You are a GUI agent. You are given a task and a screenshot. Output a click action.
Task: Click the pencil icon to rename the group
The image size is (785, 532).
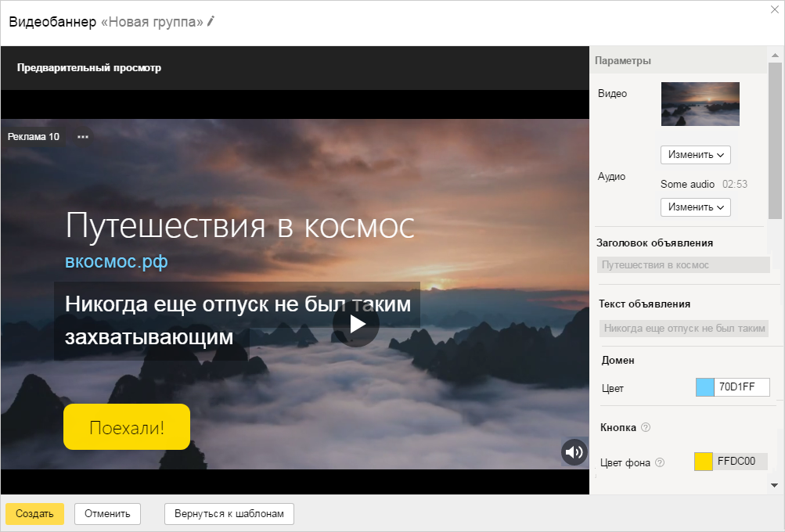click(211, 21)
